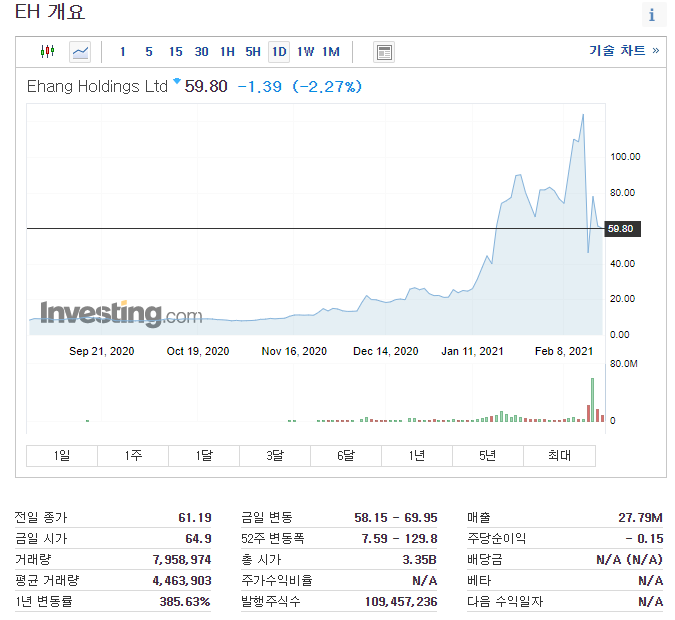Viewport: 675px width, 620px height.
Task: Click the Feb 8, 2021 axis label
Action: pyautogui.click(x=564, y=351)
